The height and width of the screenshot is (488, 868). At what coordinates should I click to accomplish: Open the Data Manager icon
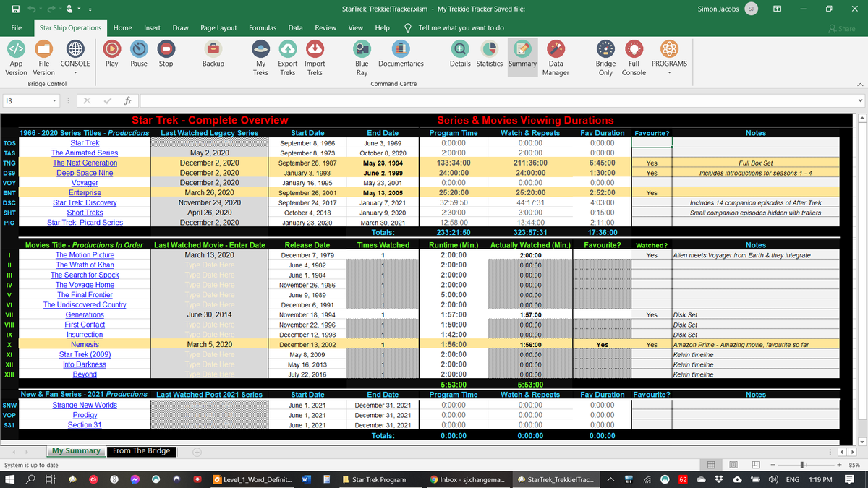point(556,49)
